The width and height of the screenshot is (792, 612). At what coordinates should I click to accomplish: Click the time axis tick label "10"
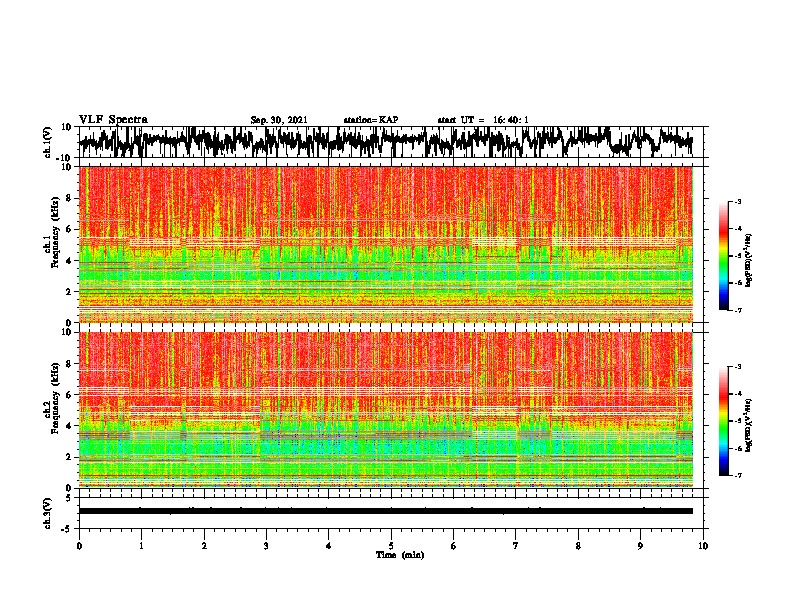703,546
